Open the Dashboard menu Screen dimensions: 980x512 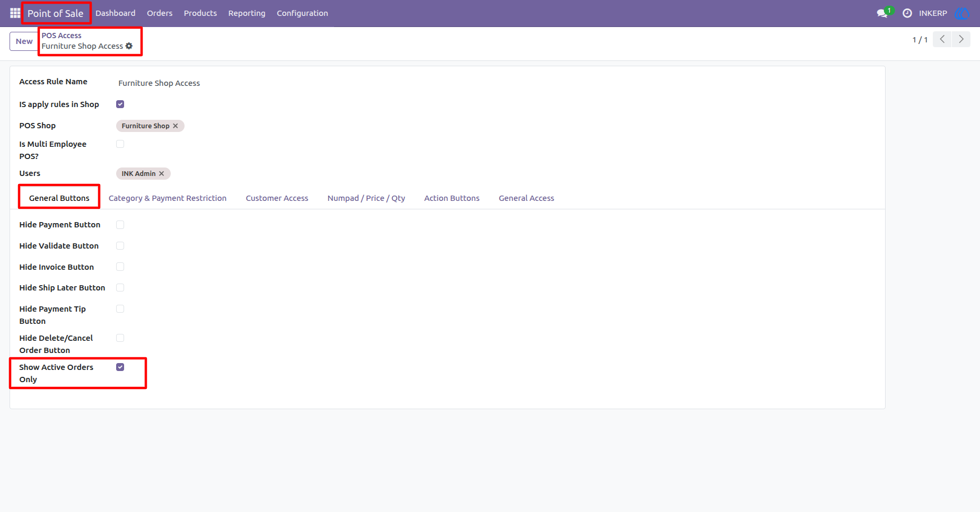[116, 13]
